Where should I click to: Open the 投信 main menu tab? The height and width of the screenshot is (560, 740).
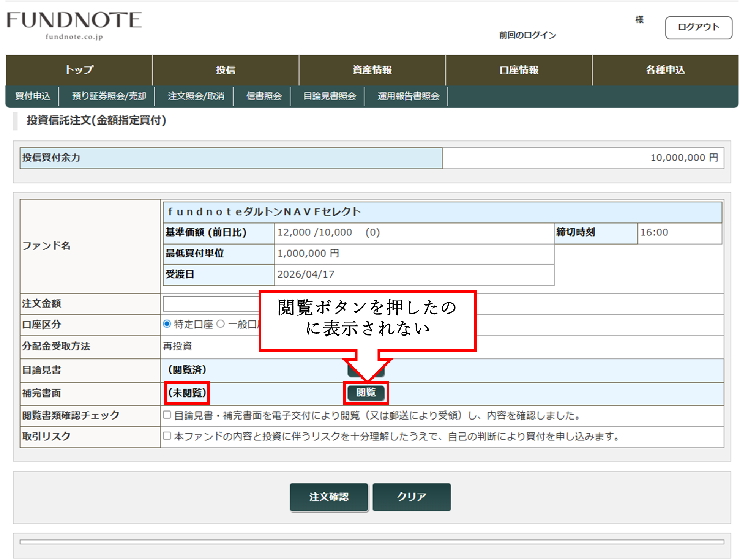[x=226, y=70]
